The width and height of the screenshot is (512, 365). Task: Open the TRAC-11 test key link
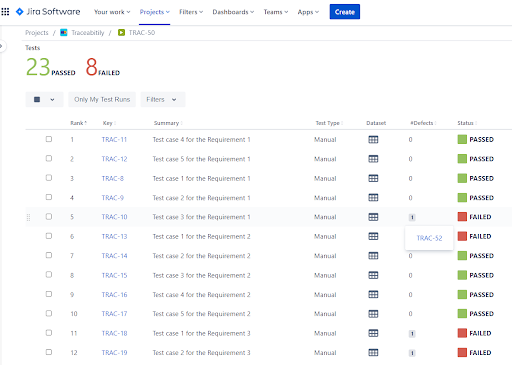coord(114,140)
